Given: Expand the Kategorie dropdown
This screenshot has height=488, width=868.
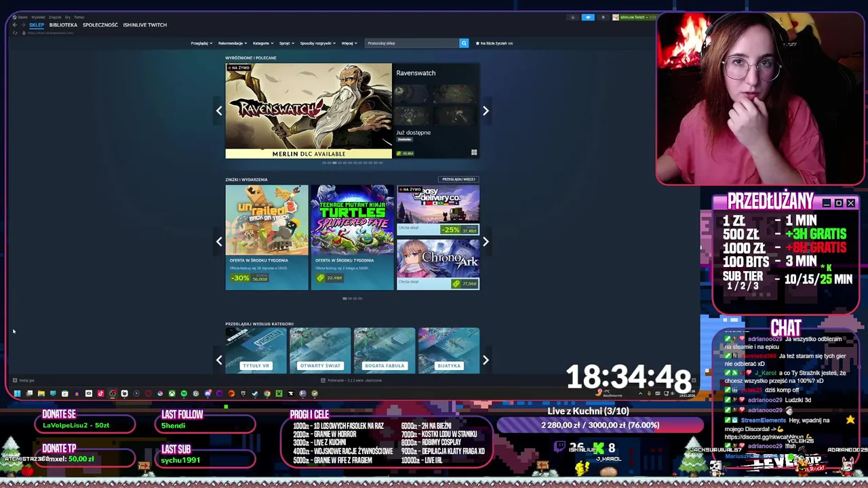Looking at the screenshot, I should coord(263,43).
